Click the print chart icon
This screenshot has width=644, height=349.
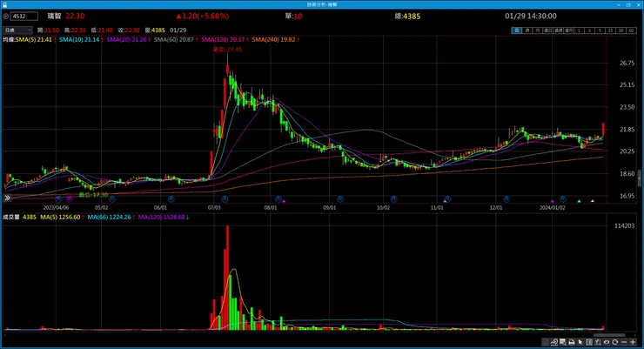(571, 342)
